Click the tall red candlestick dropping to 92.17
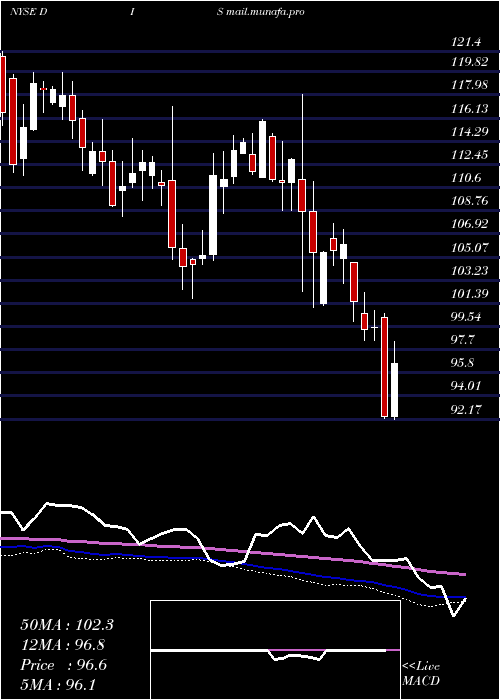 click(384, 366)
